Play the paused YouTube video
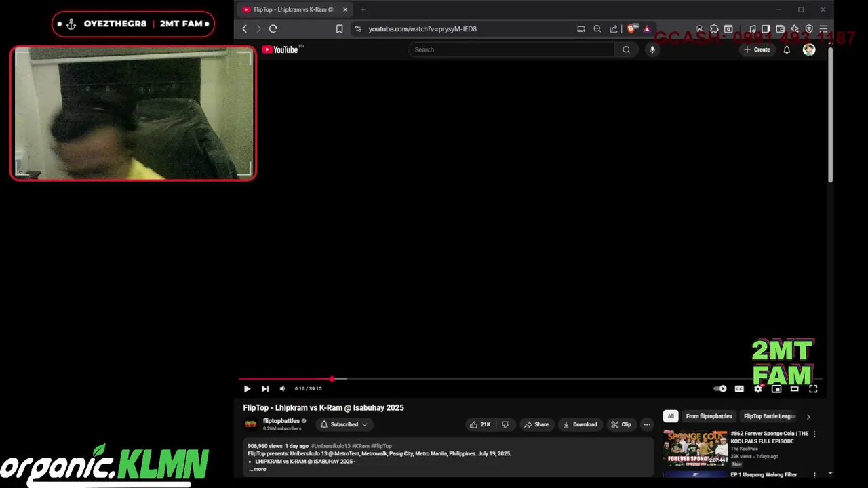 pyautogui.click(x=247, y=389)
